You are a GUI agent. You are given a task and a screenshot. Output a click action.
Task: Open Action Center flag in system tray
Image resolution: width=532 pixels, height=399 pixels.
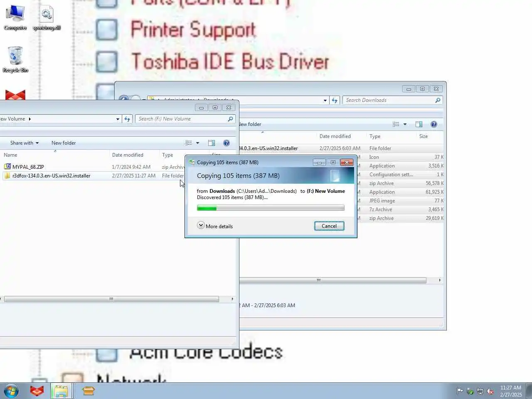460,391
